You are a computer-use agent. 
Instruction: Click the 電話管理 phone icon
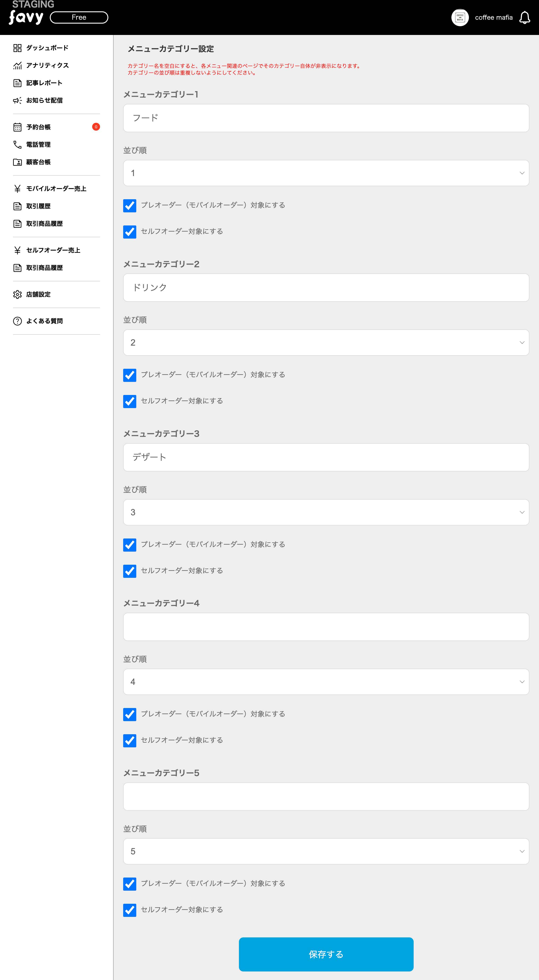pyautogui.click(x=17, y=145)
